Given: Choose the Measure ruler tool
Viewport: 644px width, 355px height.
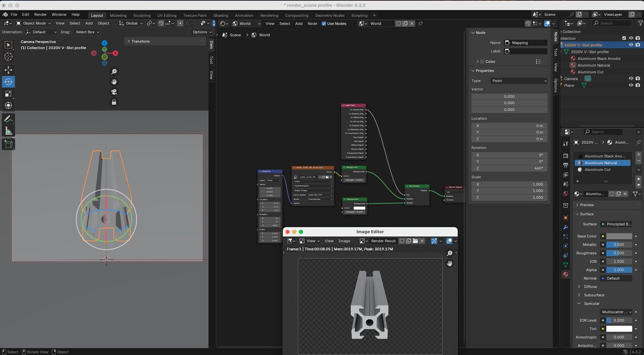Looking at the screenshot, I should 9,131.
